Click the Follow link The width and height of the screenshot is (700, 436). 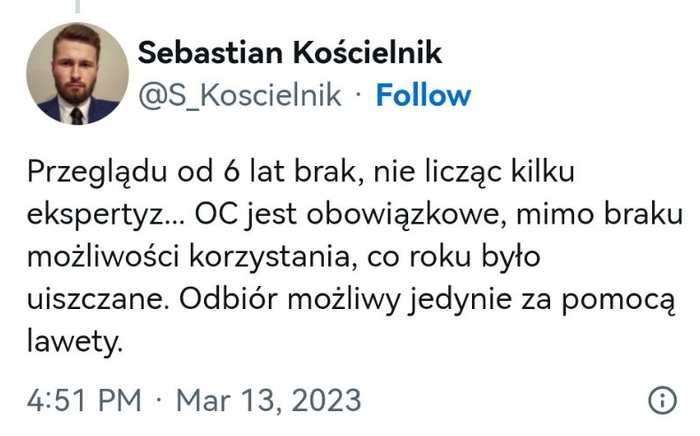coord(423,96)
